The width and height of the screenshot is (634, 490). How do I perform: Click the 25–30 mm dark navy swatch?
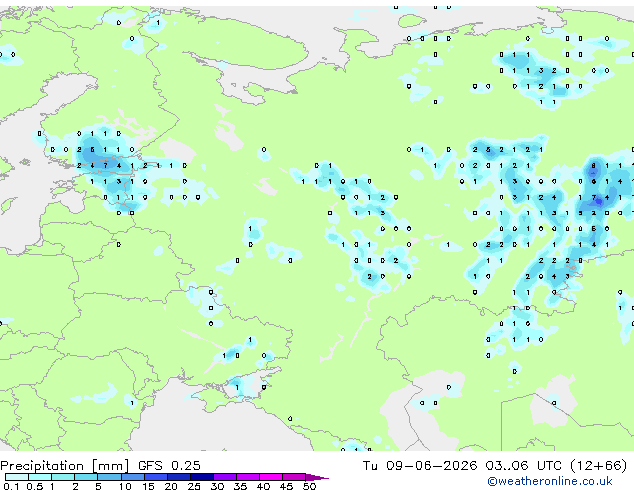202,477
